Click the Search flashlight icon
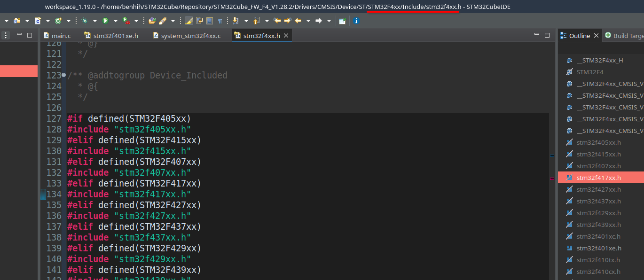644x280 pixels. pyautogui.click(x=163, y=21)
